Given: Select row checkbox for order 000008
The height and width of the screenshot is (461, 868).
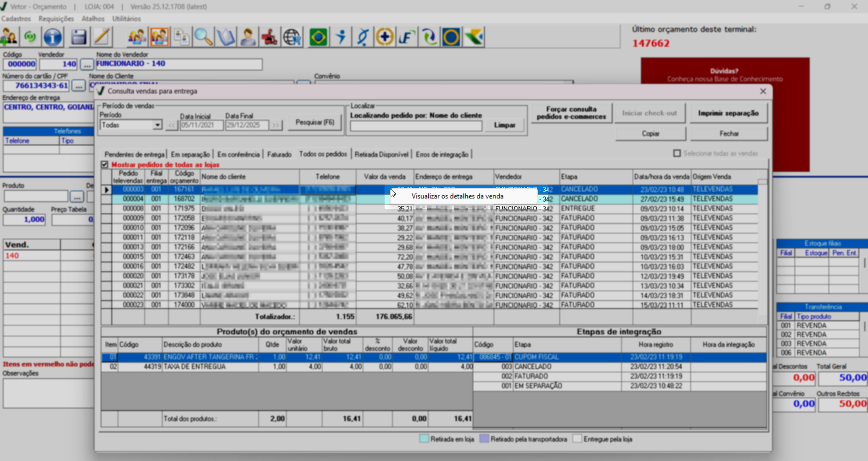Looking at the screenshot, I should (x=106, y=209).
